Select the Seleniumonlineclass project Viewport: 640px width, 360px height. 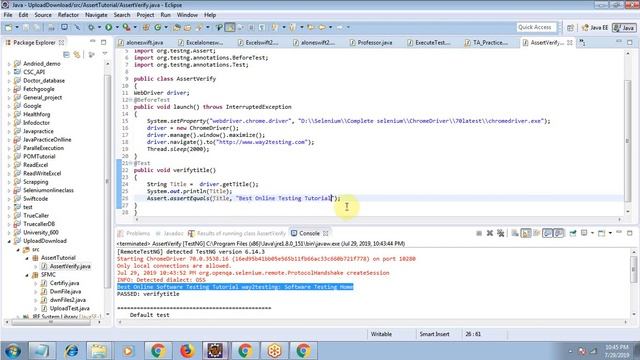tap(44, 191)
